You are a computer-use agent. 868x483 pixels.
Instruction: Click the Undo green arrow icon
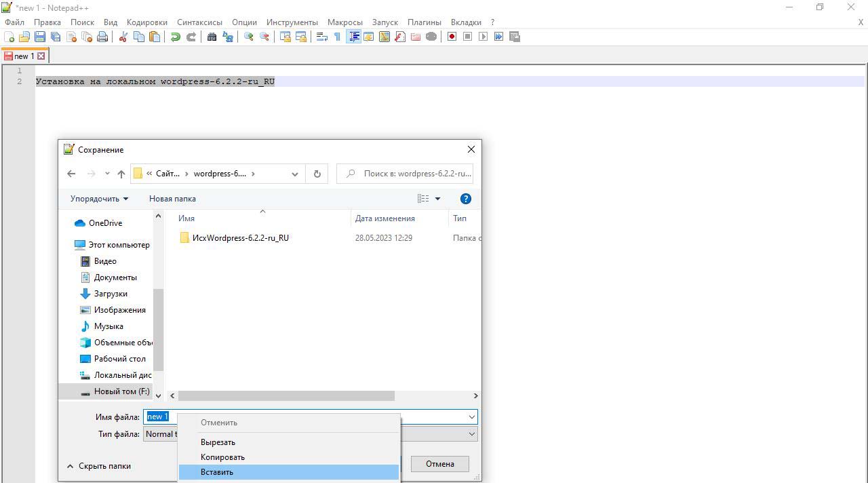[176, 37]
